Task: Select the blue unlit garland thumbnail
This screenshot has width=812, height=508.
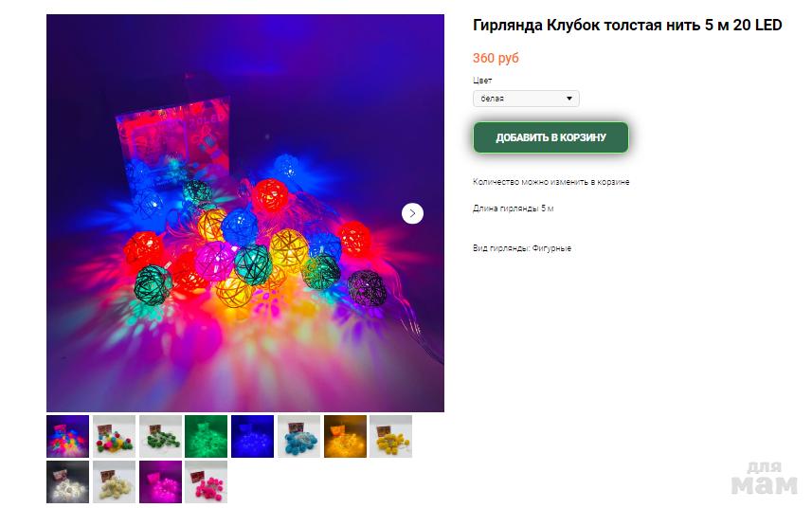Action: point(298,436)
